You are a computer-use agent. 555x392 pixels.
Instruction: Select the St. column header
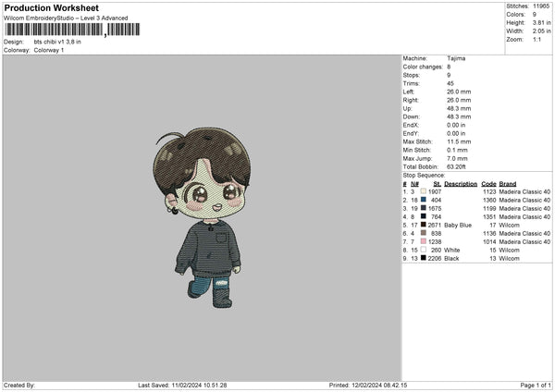click(438, 184)
